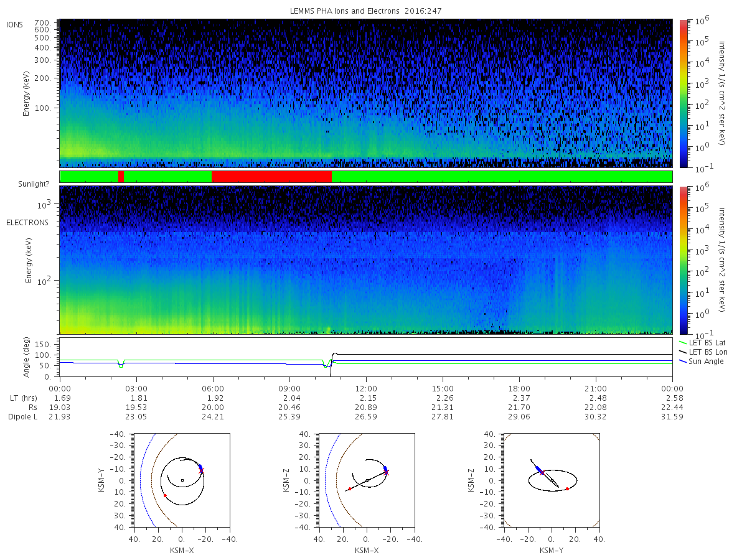Screen dimensions: 747x560
Task: Click the long red segment in Sunlight bar
Action: 271,177
